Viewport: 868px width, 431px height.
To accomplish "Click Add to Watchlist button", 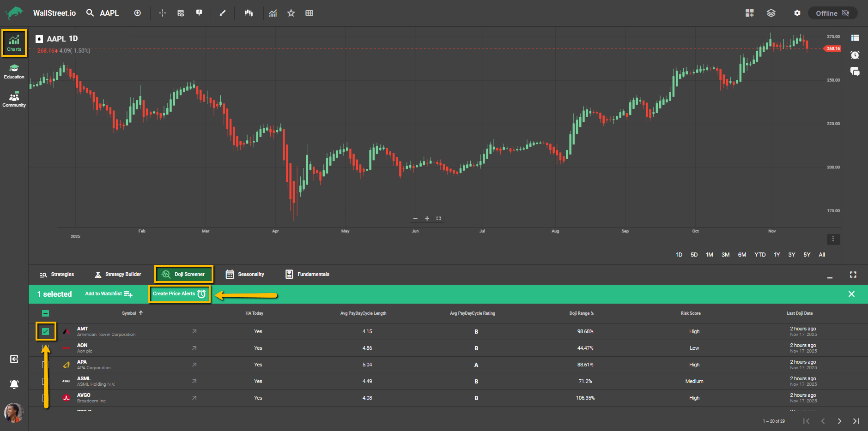I will coord(109,294).
